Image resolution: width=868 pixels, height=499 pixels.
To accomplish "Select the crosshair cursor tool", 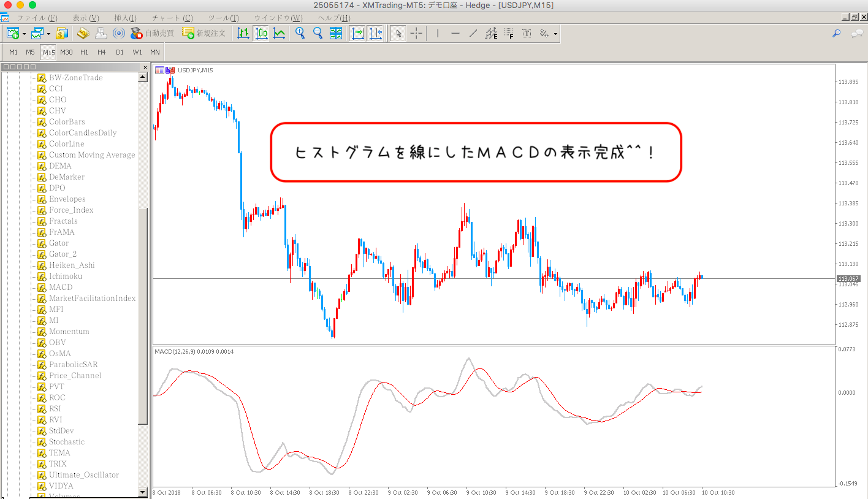I will (416, 33).
